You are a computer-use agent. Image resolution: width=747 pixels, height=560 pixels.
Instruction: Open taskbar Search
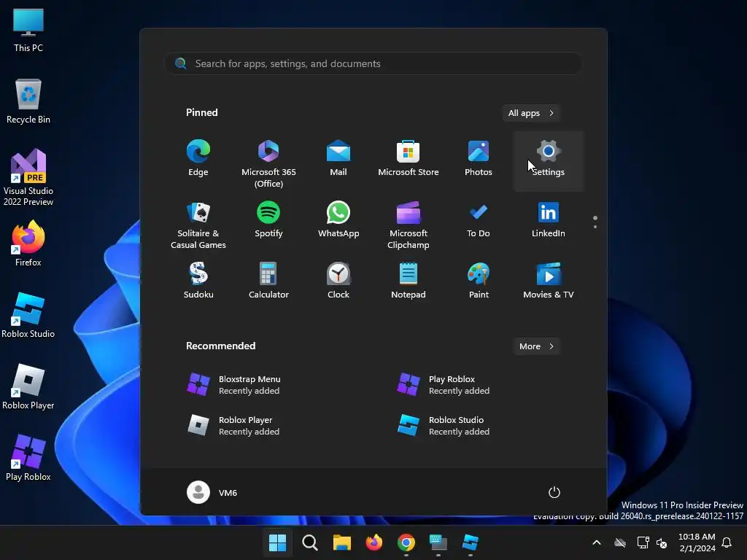coord(309,542)
